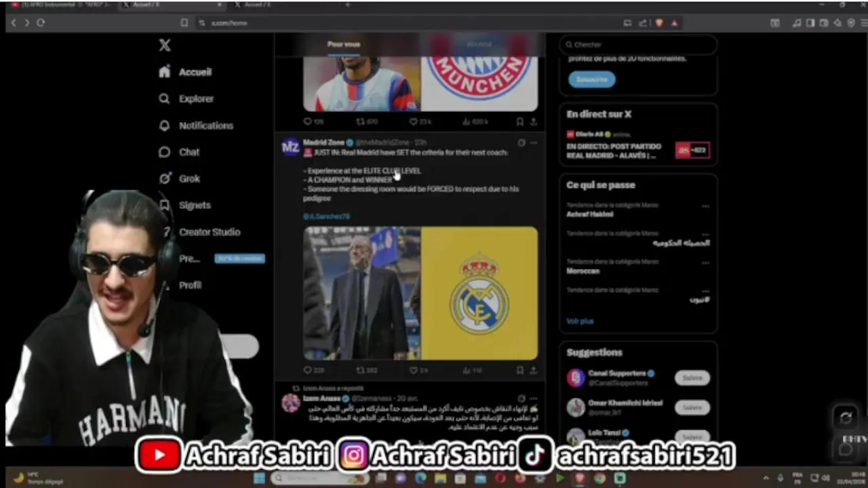868x488 pixels.
Task: Open the Windows Start menu
Action: click(x=258, y=479)
